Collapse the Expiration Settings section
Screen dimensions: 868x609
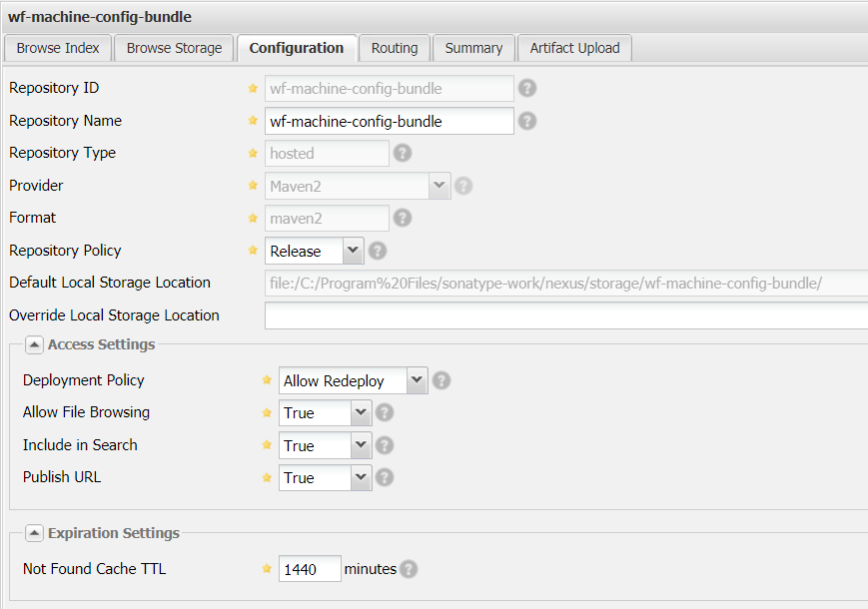pyautogui.click(x=34, y=533)
